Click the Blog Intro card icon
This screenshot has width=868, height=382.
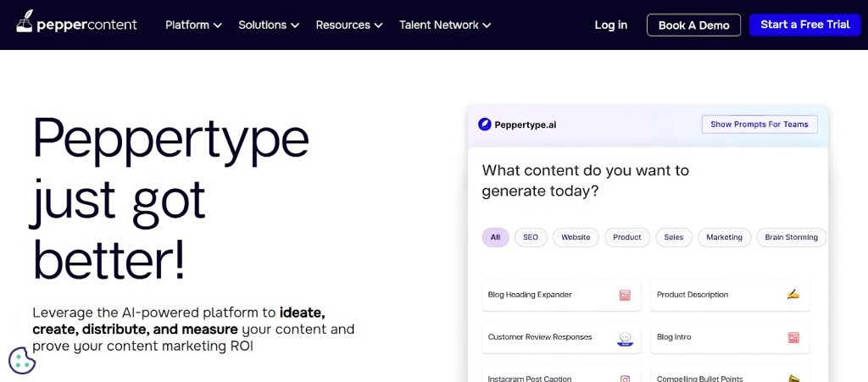pos(793,337)
